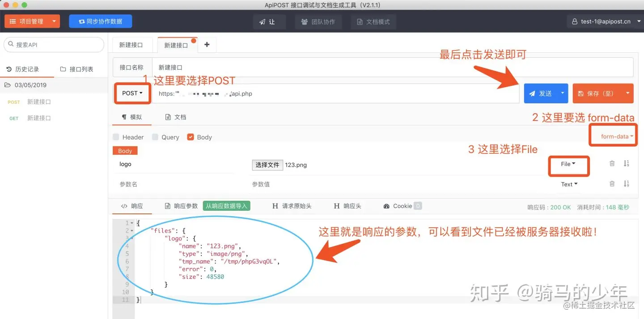Add a new tab with plus icon
The image size is (644, 319).
[207, 45]
